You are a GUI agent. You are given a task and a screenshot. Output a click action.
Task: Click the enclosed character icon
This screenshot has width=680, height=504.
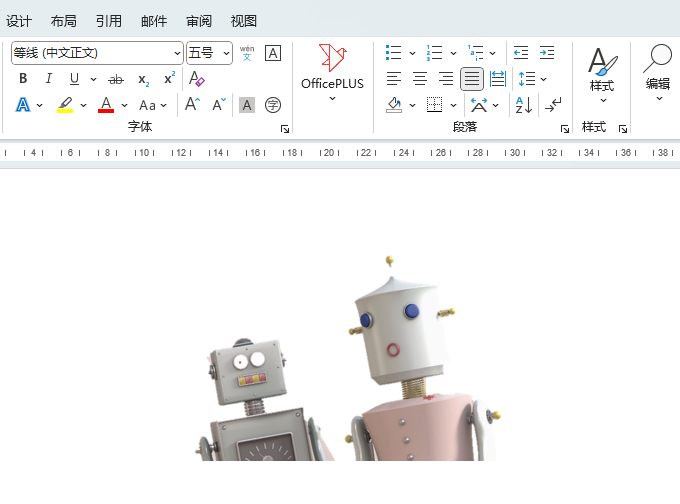coord(273,105)
